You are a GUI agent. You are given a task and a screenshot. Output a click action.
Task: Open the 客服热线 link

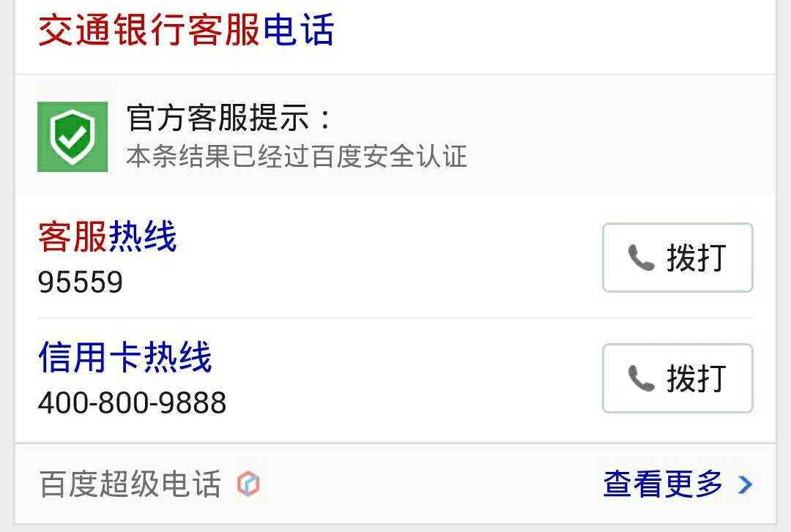coord(107,236)
